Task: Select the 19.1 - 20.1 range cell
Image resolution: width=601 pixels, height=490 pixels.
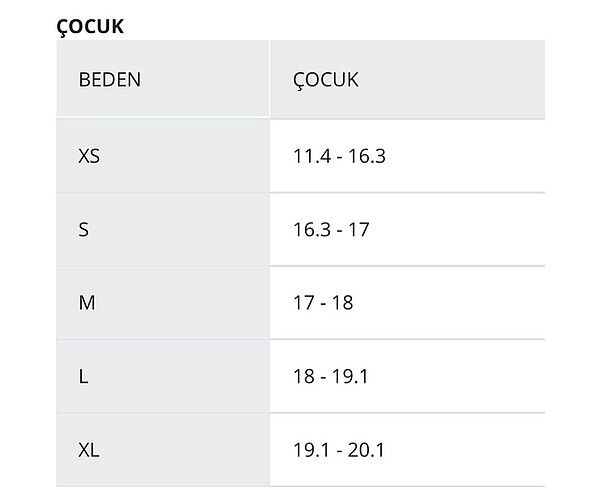Action: (x=339, y=449)
